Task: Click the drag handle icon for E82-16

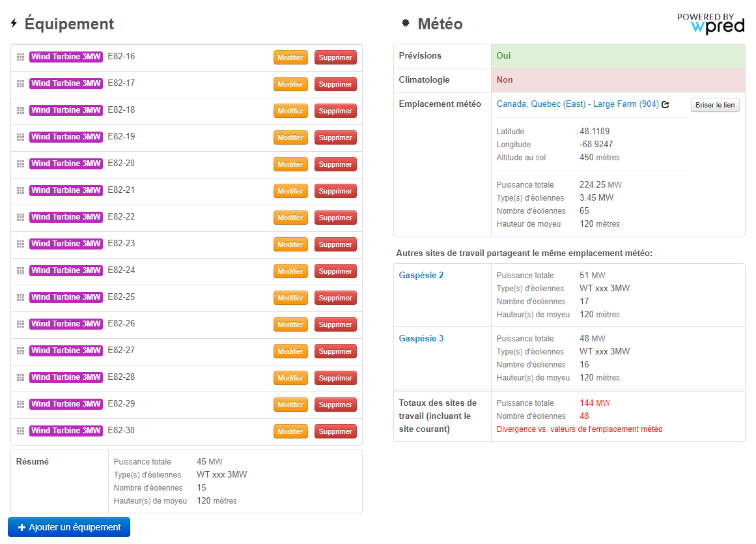Action: (x=20, y=57)
